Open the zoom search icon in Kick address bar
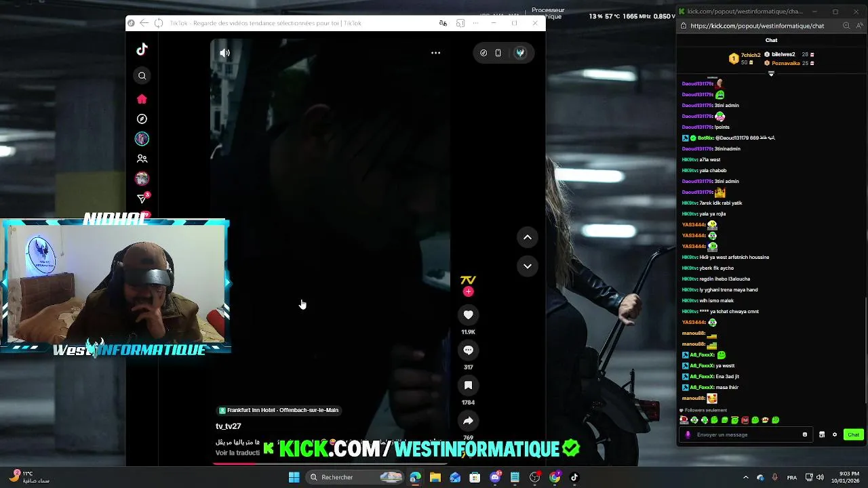 coord(846,26)
